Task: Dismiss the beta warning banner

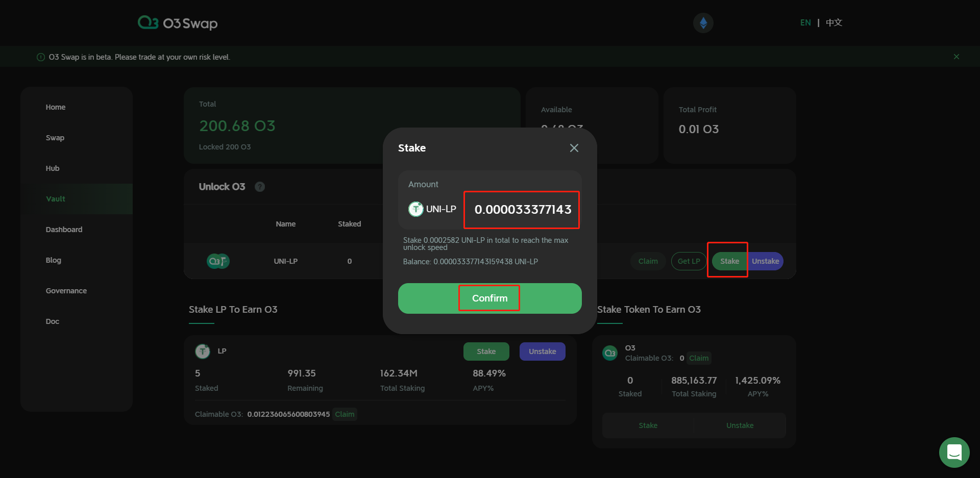Action: click(956, 57)
